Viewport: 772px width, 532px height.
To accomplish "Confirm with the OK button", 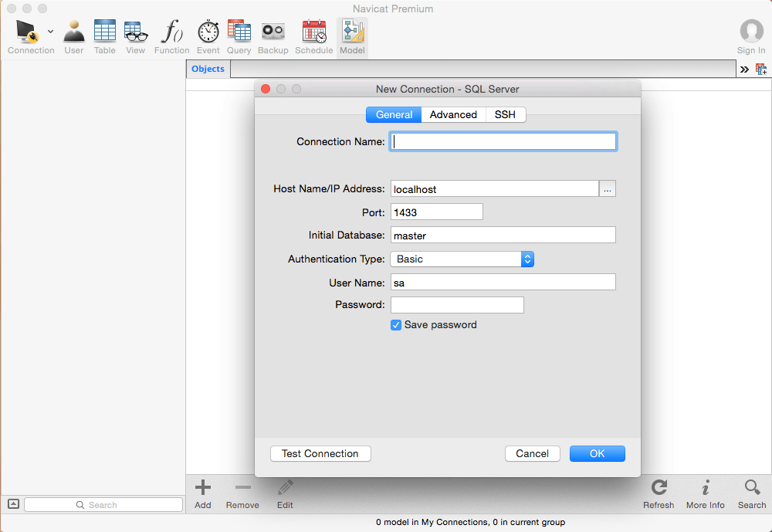I will [598, 454].
